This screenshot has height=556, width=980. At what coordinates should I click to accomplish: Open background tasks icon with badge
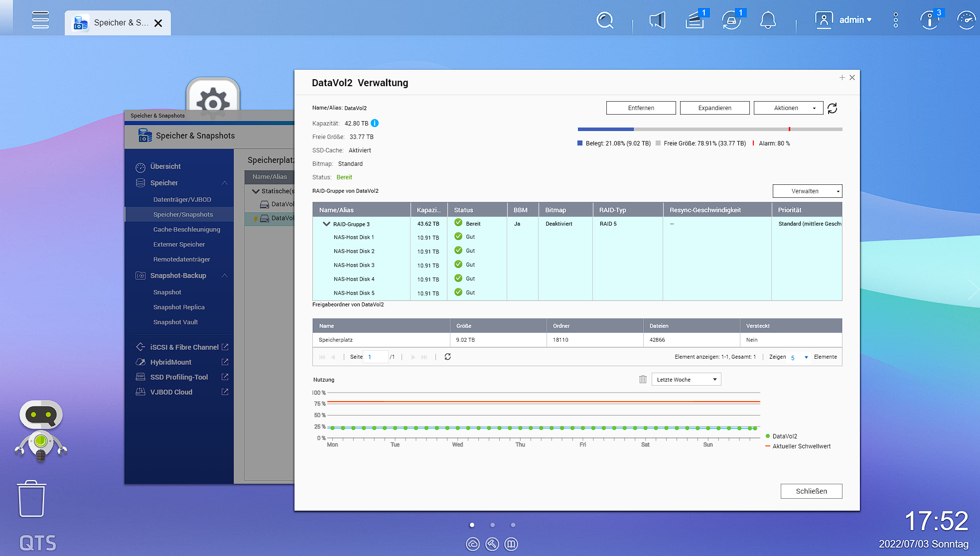[695, 20]
